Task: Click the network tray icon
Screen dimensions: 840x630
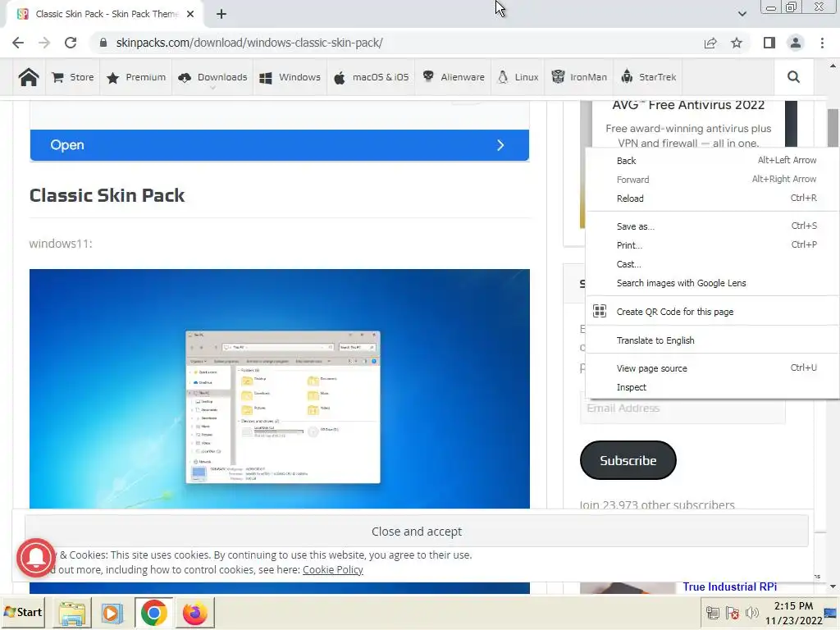Action: [x=713, y=613]
